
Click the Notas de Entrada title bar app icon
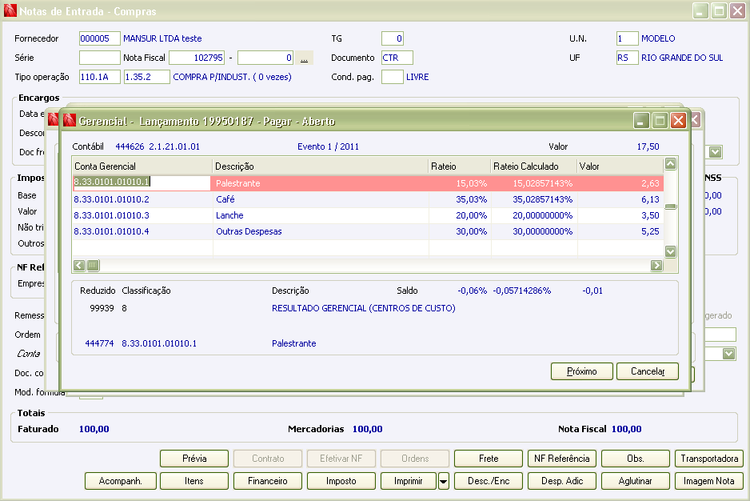(x=11, y=11)
